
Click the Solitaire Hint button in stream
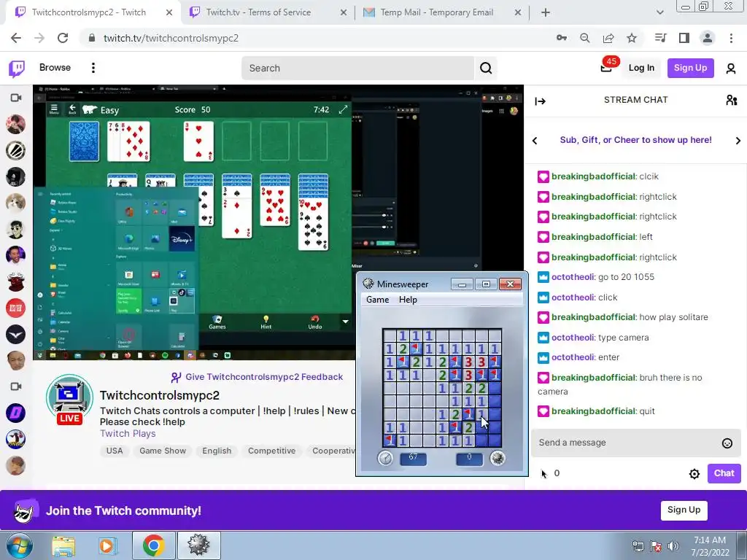pyautogui.click(x=266, y=322)
